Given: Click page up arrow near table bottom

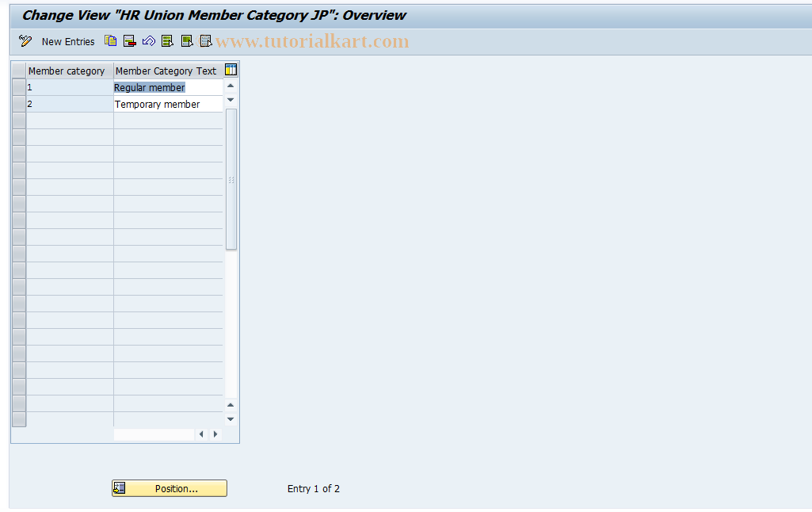Looking at the screenshot, I should click(231, 405).
